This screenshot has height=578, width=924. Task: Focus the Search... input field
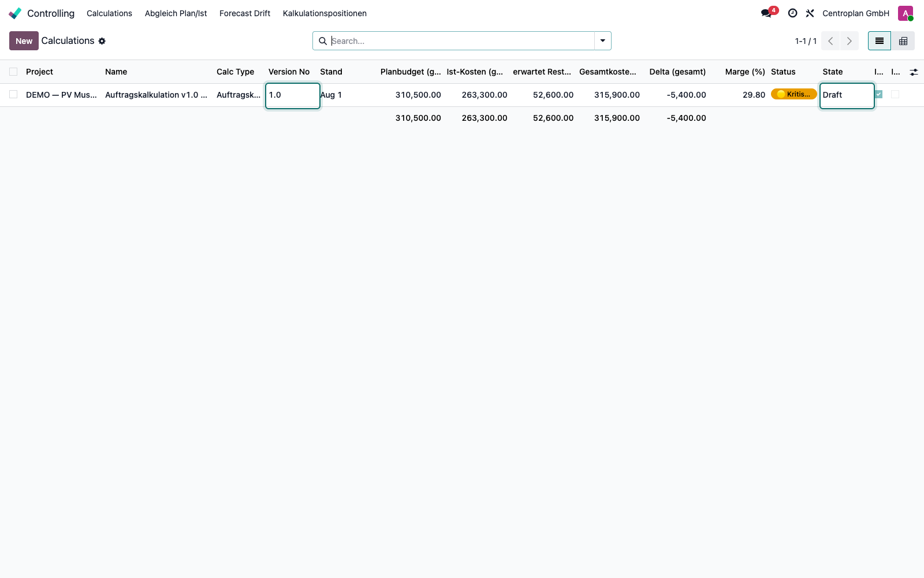(x=462, y=41)
